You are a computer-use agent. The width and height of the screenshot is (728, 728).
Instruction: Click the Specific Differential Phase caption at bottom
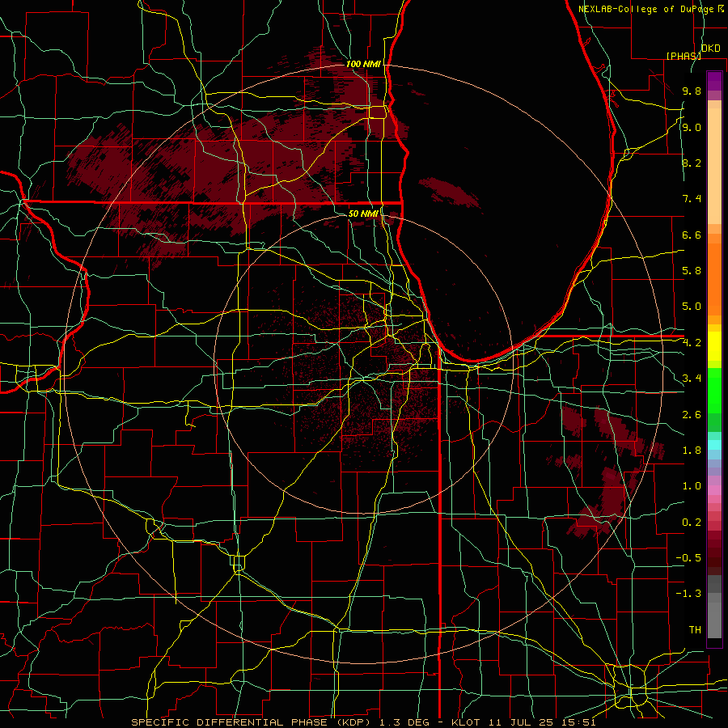(363, 722)
